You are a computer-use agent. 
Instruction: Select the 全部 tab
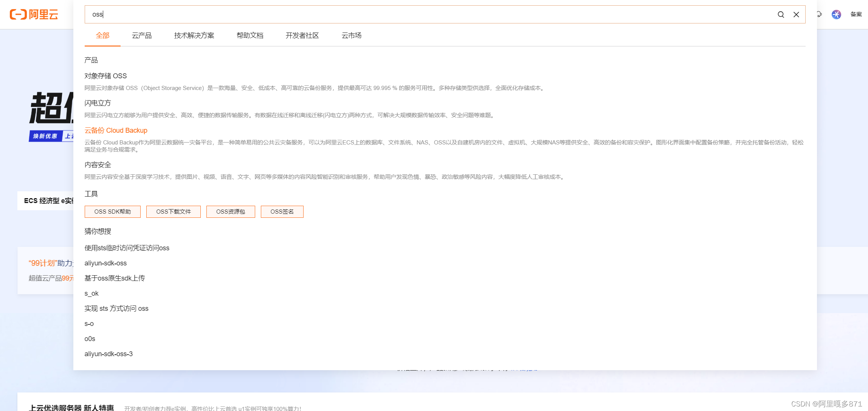102,36
